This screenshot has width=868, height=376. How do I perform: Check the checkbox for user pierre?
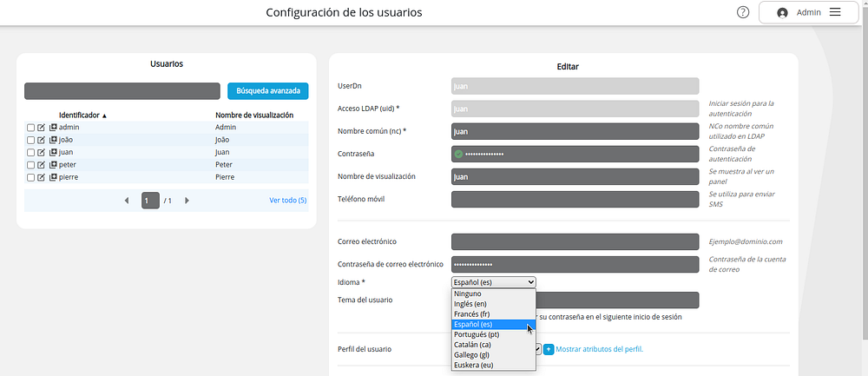tap(31, 178)
